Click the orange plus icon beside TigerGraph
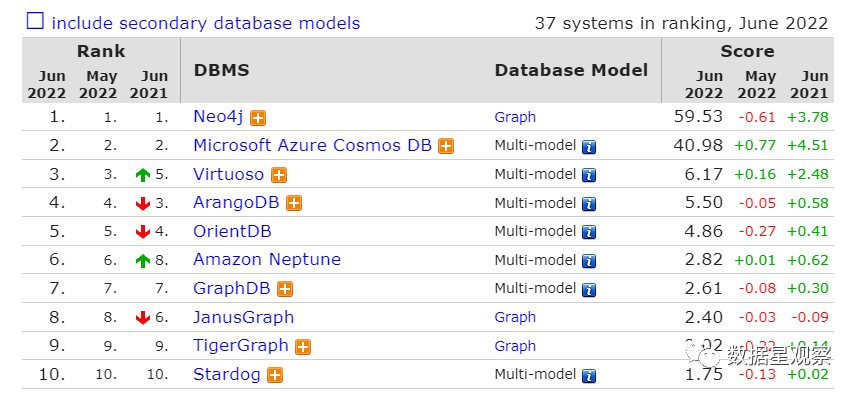This screenshot has height=393, width=859. pos(303,346)
